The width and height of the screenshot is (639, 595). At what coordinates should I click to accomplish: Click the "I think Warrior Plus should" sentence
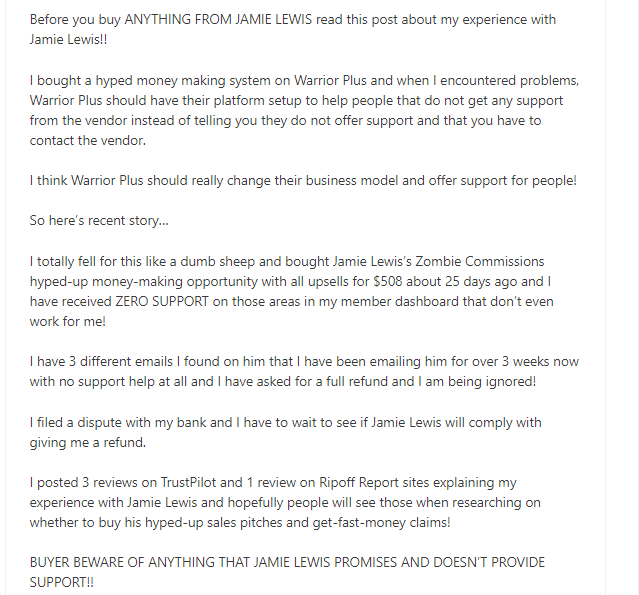pos(303,181)
